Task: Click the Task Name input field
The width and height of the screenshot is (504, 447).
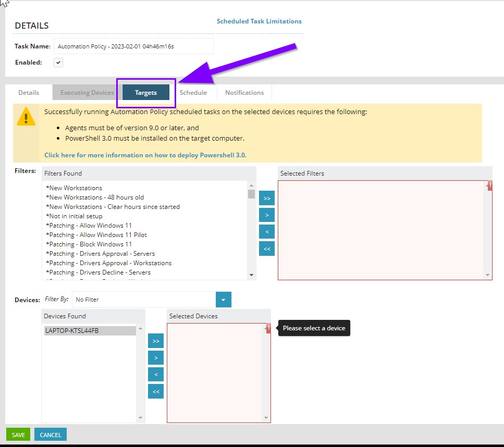Action: click(134, 46)
